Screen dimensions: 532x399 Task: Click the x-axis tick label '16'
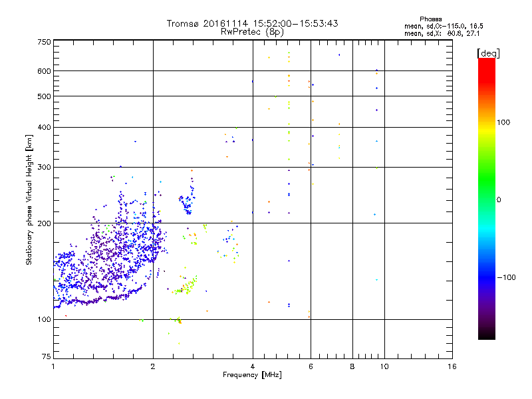[452, 366]
